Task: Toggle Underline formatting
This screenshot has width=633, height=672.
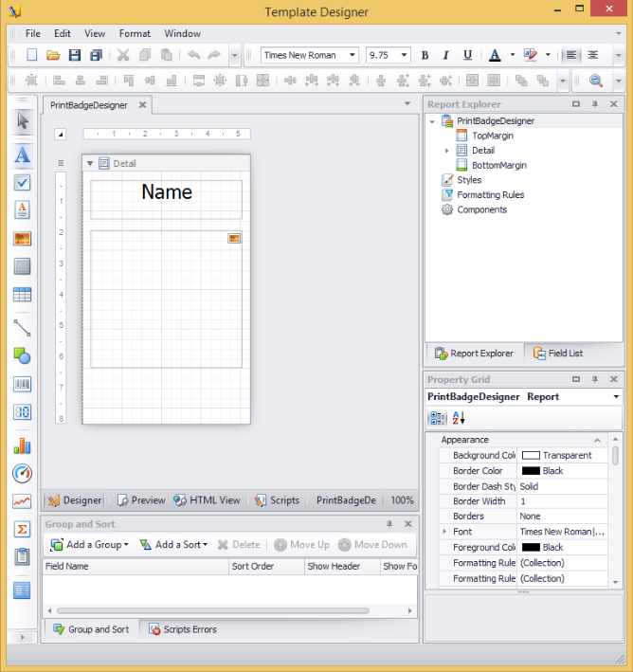Action: click(467, 55)
